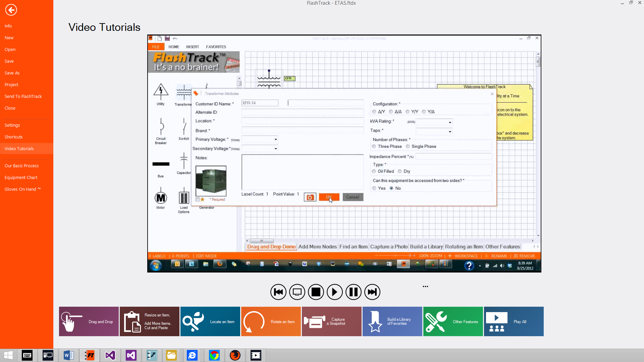644x362 pixels.
Task: Toggle full screen video display
Action: (x=297, y=292)
